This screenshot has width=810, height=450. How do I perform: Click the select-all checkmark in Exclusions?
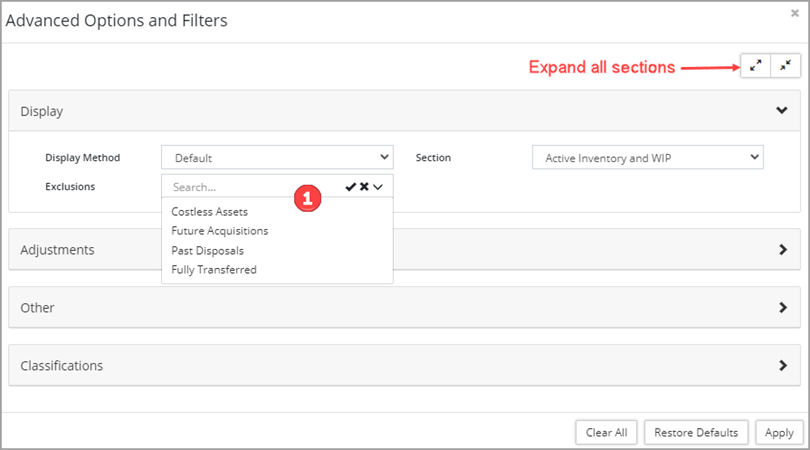[351, 187]
